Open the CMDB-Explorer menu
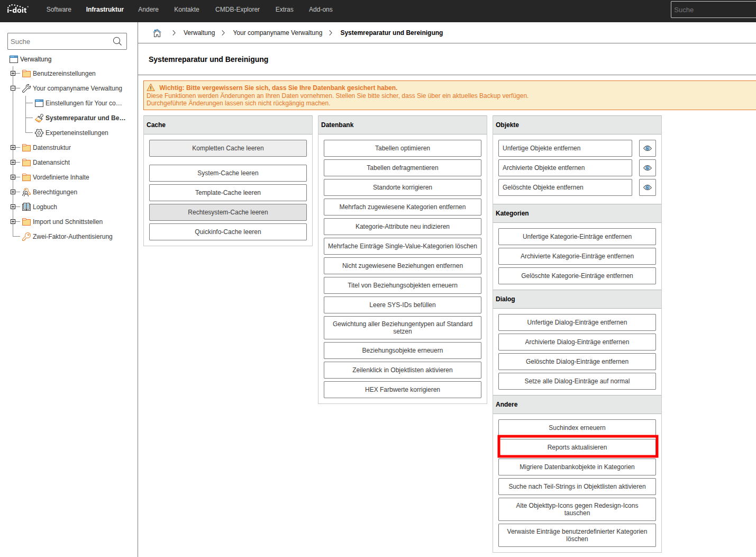Screen dimensions: 756x557 click(x=238, y=10)
